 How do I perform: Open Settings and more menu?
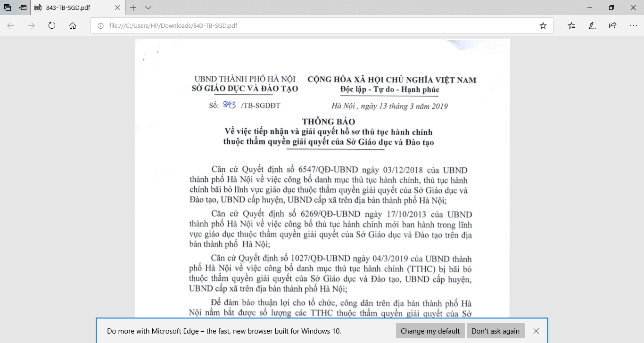633,26
